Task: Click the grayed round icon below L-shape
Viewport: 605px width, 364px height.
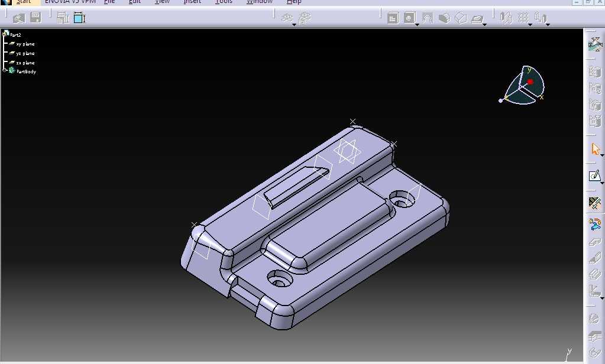Action: click(594, 318)
